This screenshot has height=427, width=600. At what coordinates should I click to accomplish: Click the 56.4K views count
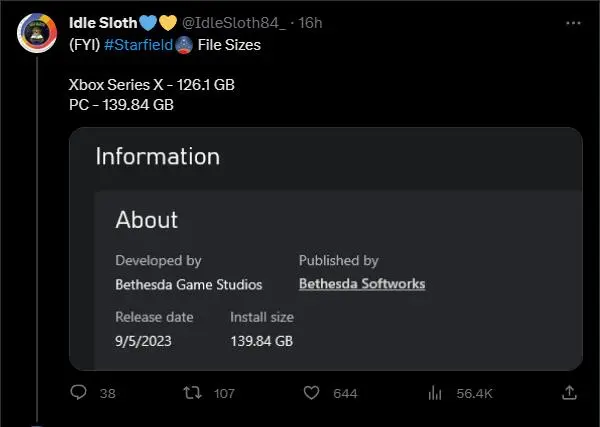click(x=474, y=394)
